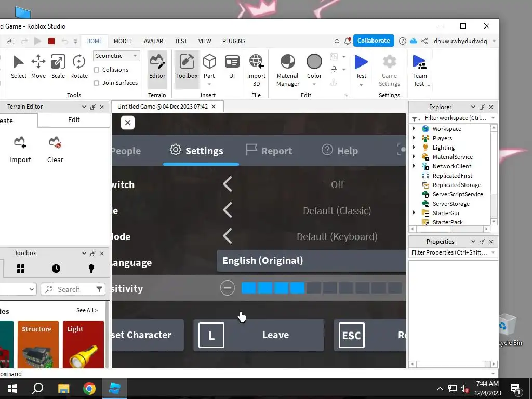Switch to the TEST ribbon tab
The height and width of the screenshot is (399, 532).
(181, 41)
